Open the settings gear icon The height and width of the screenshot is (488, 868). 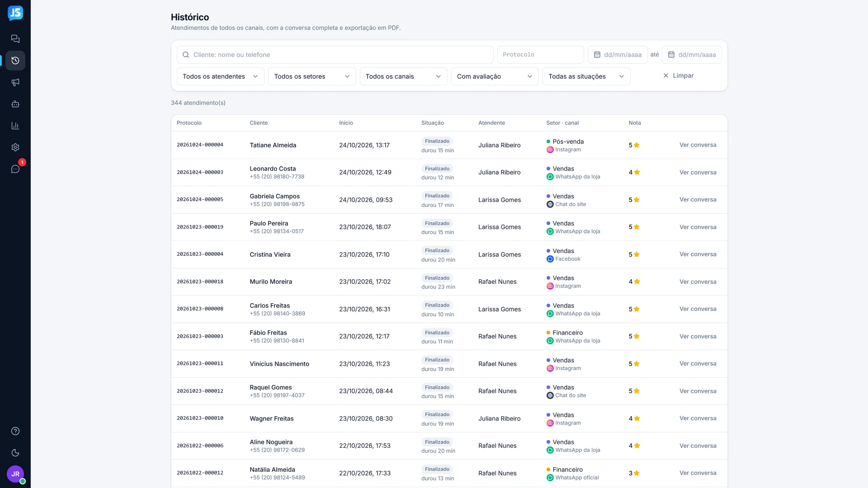coord(15,147)
